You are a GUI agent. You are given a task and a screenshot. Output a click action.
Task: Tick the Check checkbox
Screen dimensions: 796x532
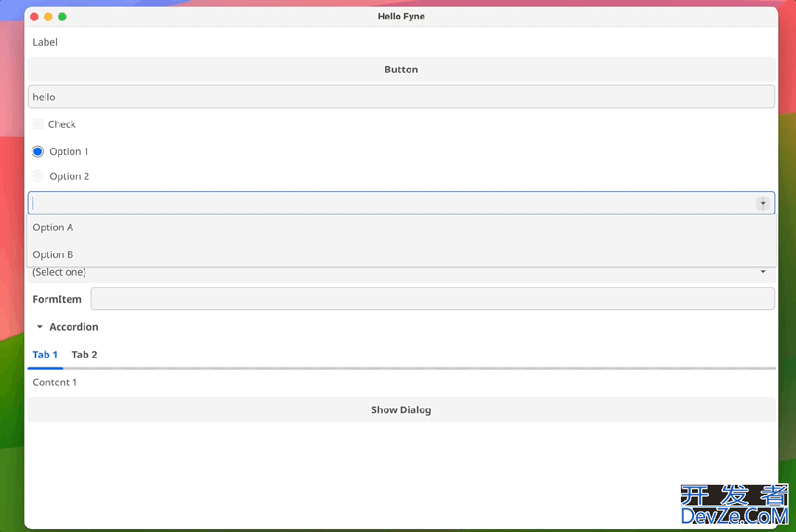[38, 124]
